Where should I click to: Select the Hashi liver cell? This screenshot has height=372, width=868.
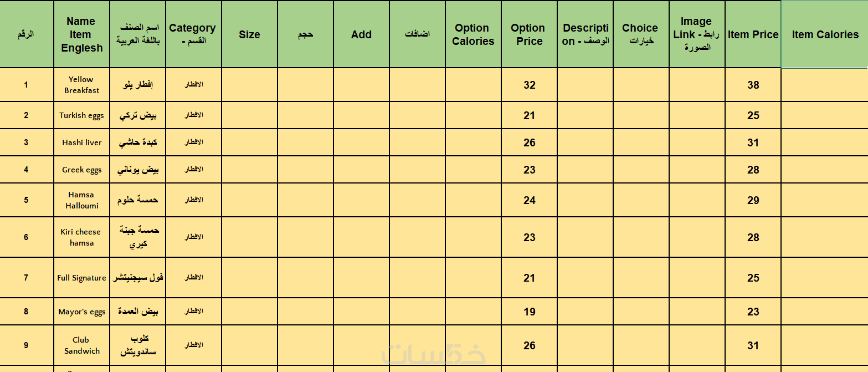(81, 142)
